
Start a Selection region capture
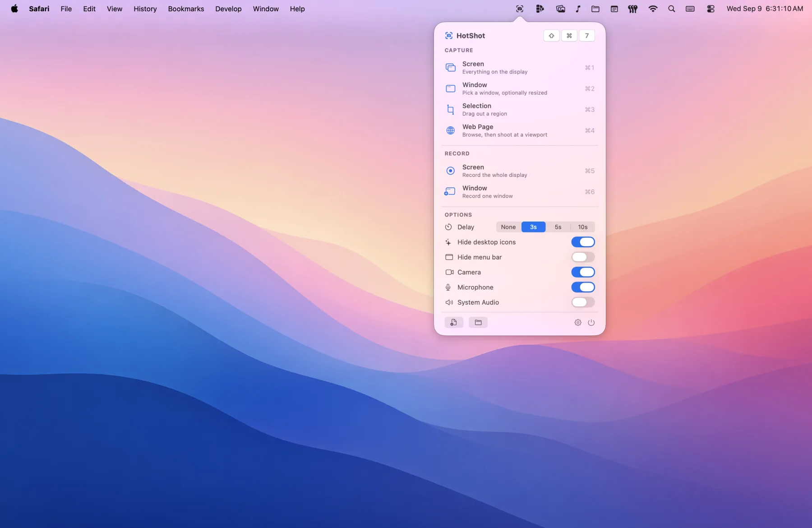tap(520, 110)
